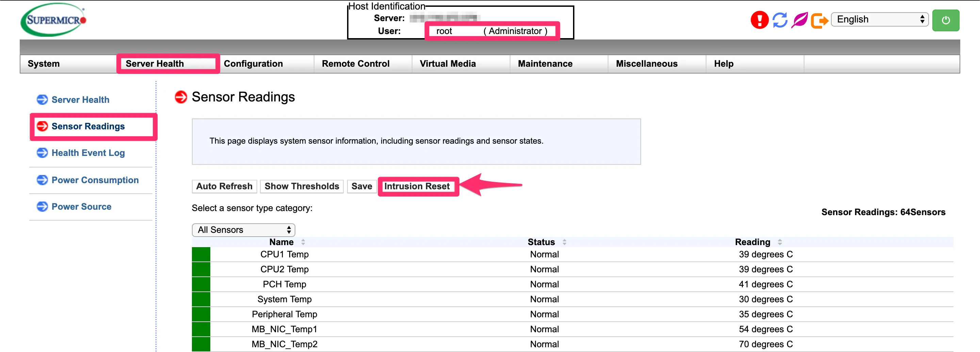
Task: Click the System Temp Normal status cell
Action: (x=544, y=299)
